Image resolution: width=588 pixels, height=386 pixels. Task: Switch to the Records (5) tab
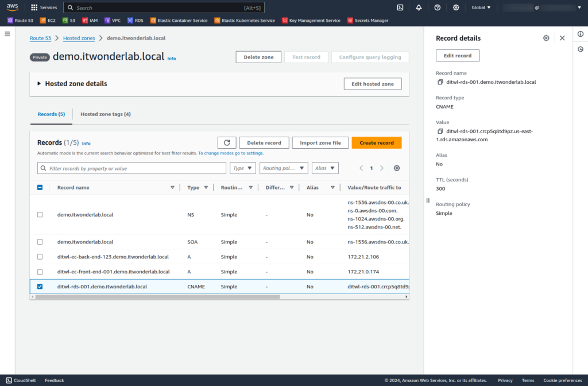(51, 114)
